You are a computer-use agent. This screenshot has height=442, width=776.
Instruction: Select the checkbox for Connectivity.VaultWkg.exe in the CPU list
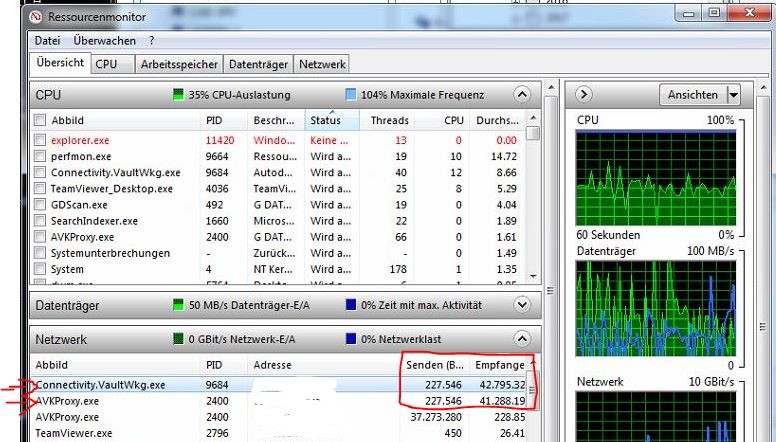tap(40, 173)
